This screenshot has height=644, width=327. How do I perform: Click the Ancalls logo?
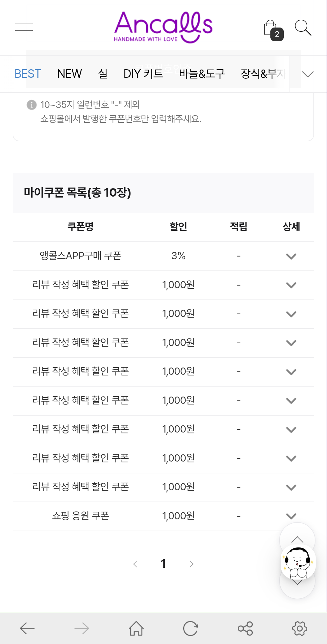point(163,27)
